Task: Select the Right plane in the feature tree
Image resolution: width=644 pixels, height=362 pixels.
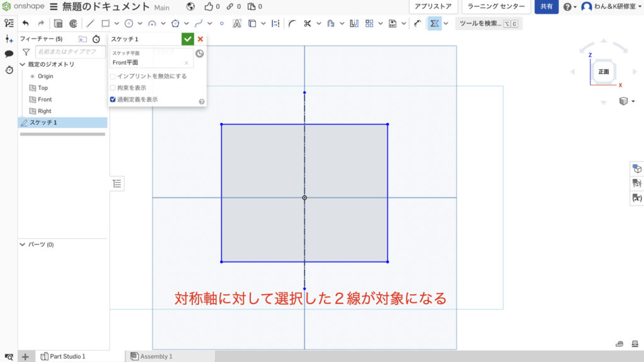Action: (45, 111)
